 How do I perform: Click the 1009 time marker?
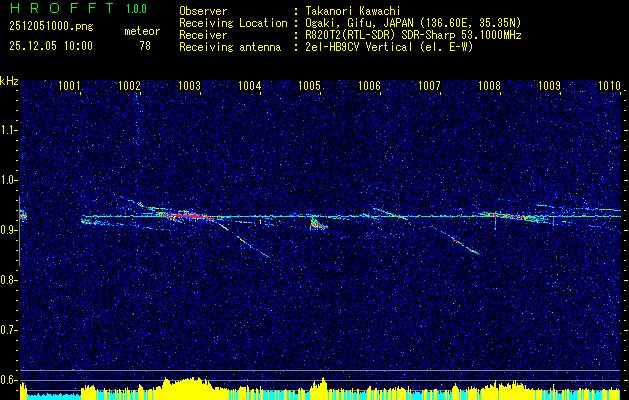tap(549, 85)
